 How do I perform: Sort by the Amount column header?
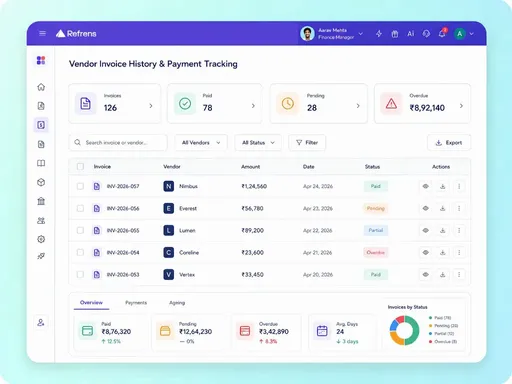pos(251,167)
